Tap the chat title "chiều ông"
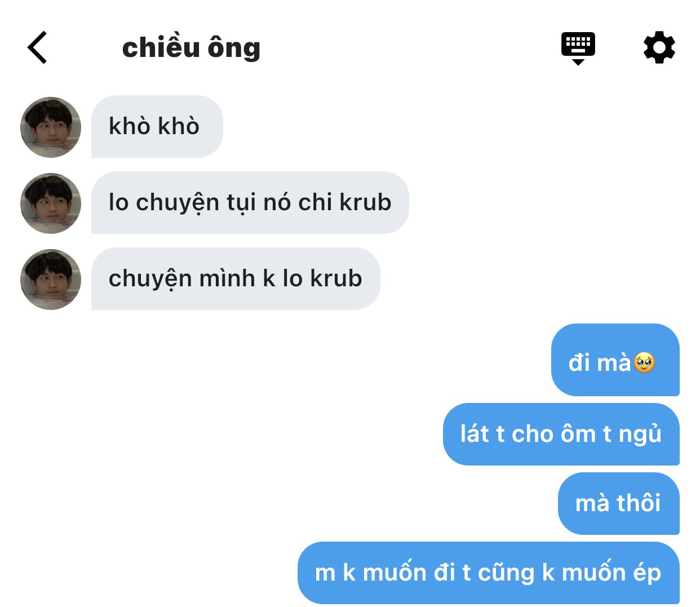The image size is (700, 607). 191,47
